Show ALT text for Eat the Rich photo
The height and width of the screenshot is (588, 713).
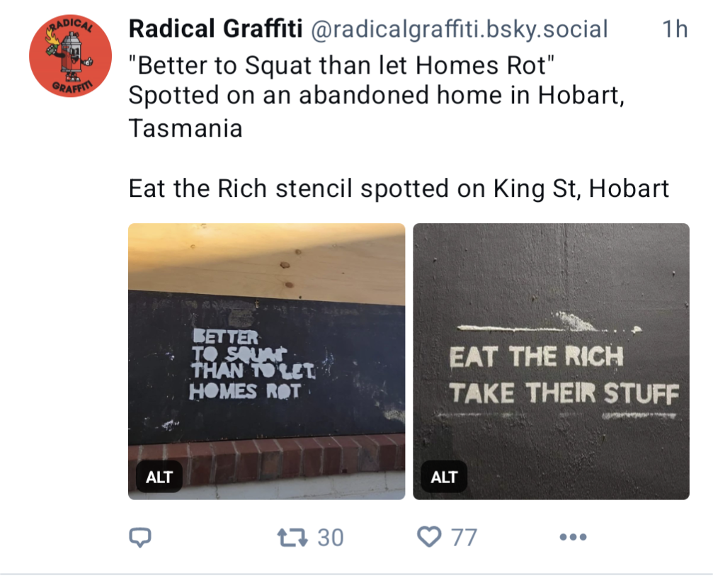pyautogui.click(x=444, y=477)
